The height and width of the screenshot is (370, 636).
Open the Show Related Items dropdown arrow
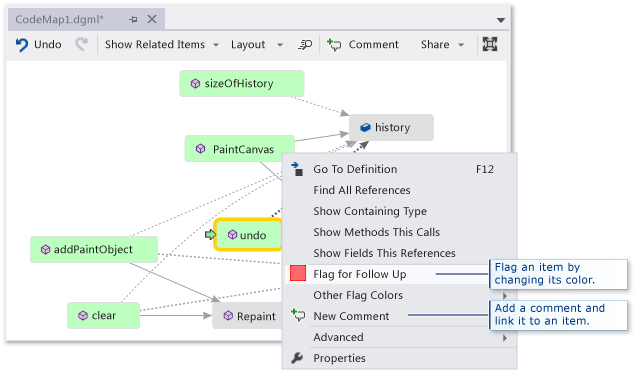pyautogui.click(x=216, y=45)
